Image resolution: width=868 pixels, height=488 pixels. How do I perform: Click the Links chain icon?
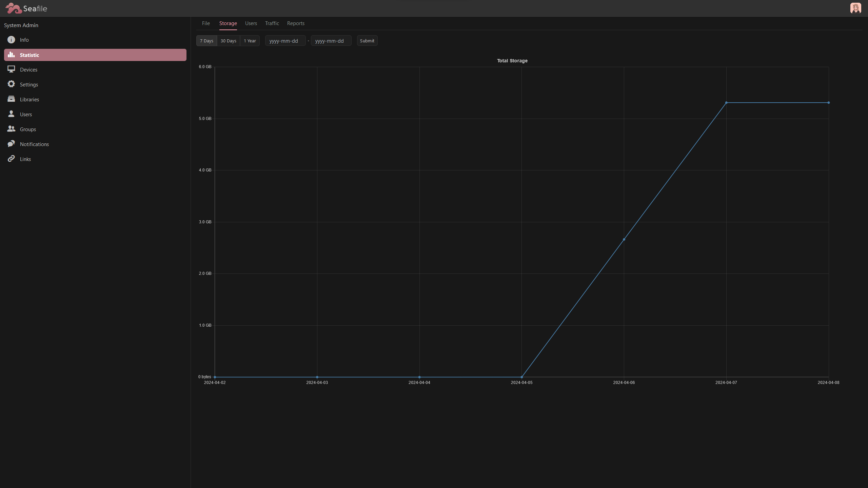click(11, 159)
